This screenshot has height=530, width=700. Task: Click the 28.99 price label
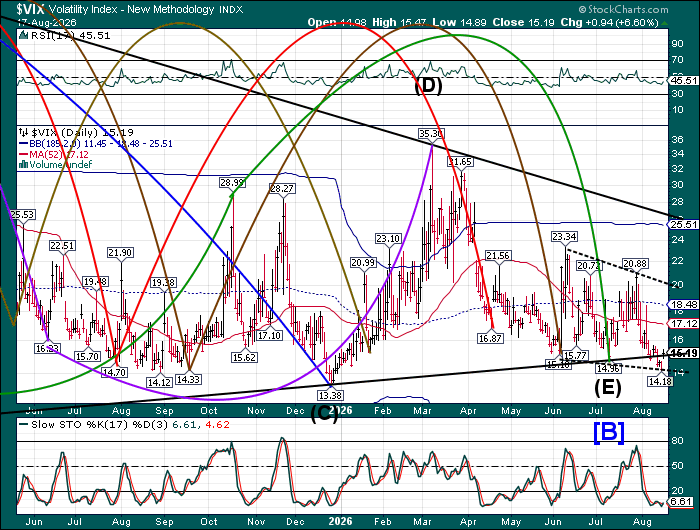(232, 182)
